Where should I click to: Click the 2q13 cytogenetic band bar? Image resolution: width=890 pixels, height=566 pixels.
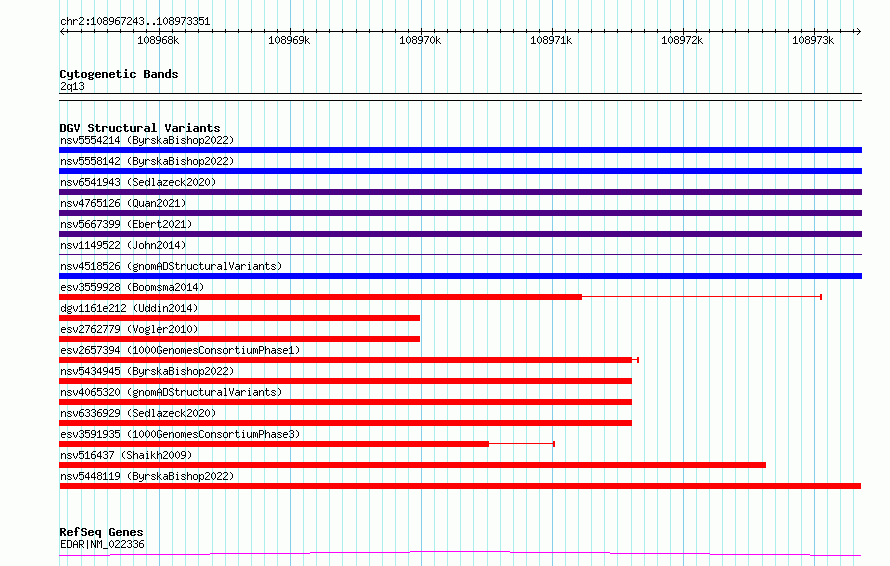460,97
